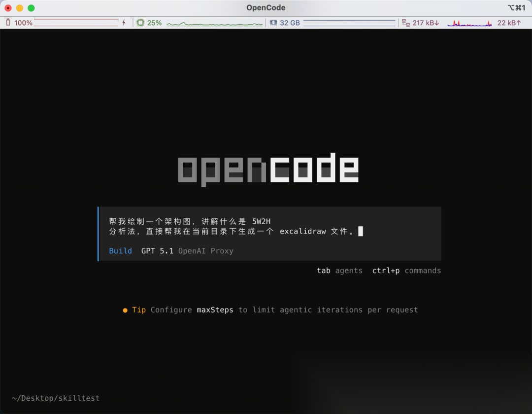This screenshot has height=414, width=532.
Task: Click the excalidraw word in prompt
Action: tap(302, 232)
